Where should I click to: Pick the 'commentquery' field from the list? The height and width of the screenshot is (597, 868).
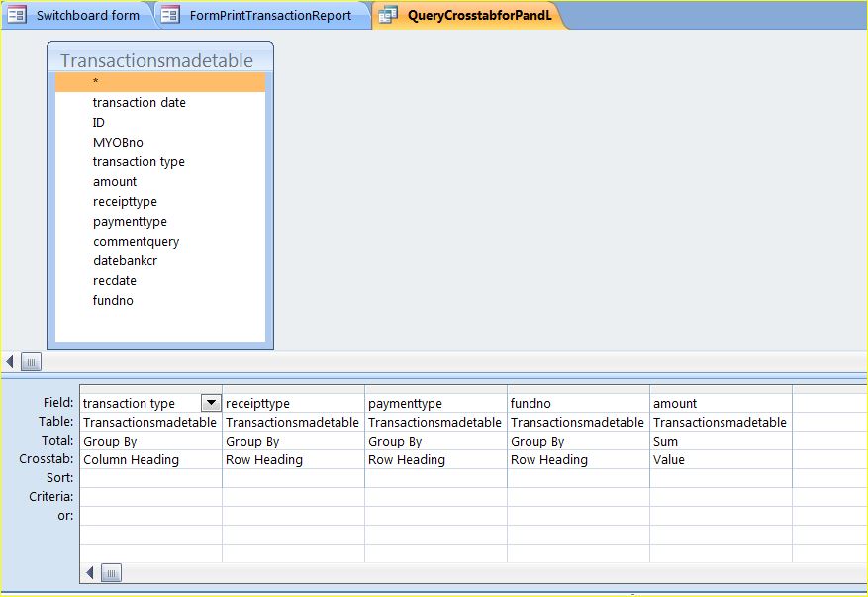pos(136,241)
